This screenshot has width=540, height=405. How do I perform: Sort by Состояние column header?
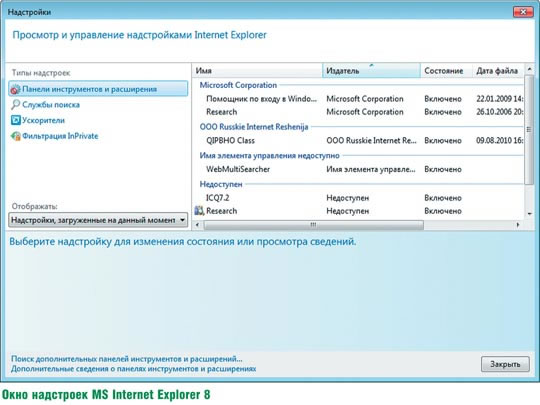pyautogui.click(x=446, y=71)
